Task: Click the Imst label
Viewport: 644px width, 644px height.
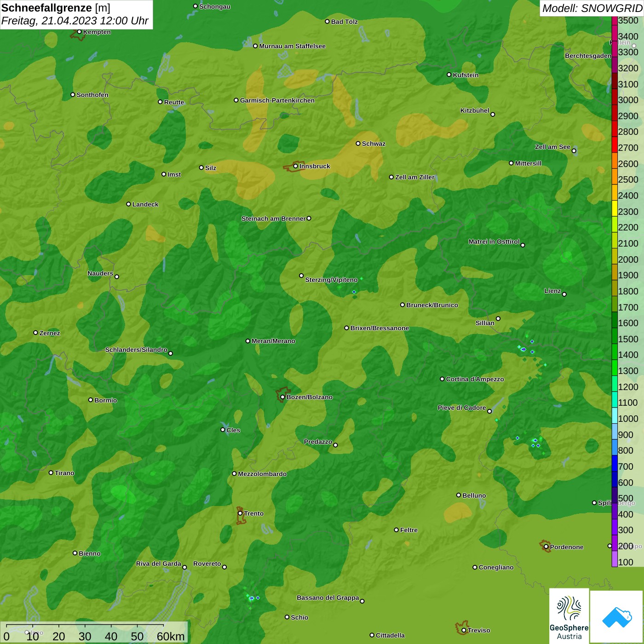Action: (174, 174)
